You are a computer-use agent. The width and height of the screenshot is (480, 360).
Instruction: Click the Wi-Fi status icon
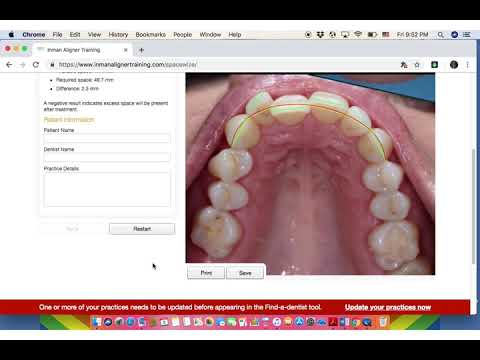[x=358, y=35]
